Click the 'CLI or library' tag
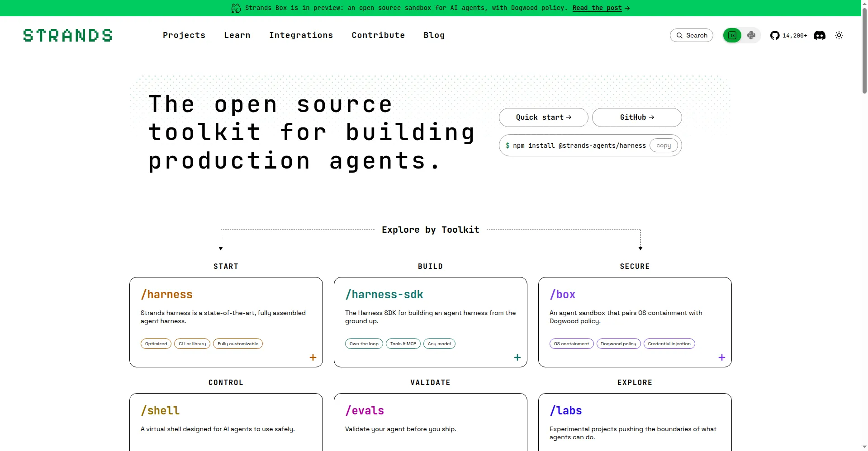 pyautogui.click(x=192, y=344)
